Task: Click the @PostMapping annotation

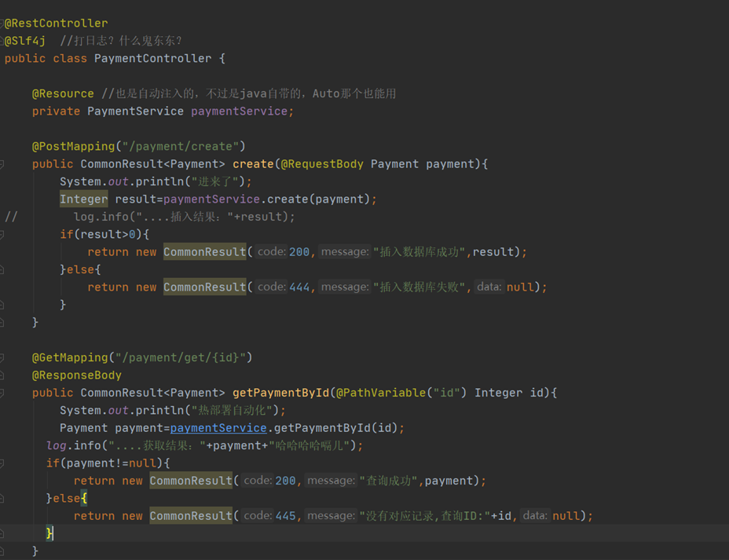Action: [x=74, y=146]
